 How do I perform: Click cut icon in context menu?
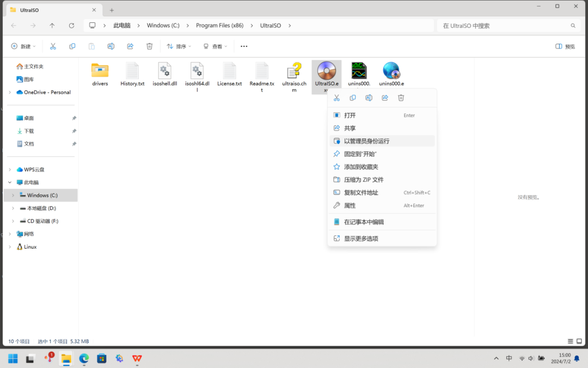(337, 98)
